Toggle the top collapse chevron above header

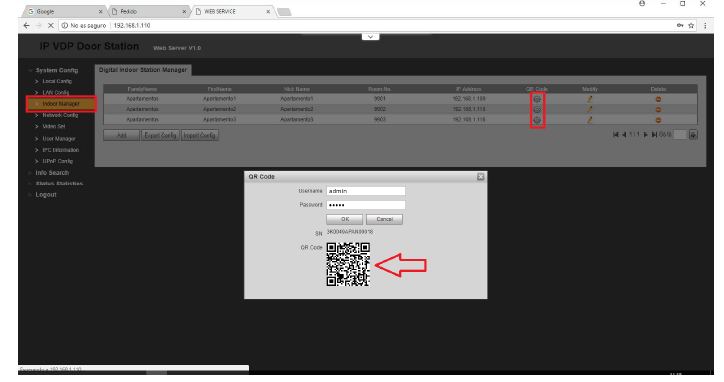(370, 37)
